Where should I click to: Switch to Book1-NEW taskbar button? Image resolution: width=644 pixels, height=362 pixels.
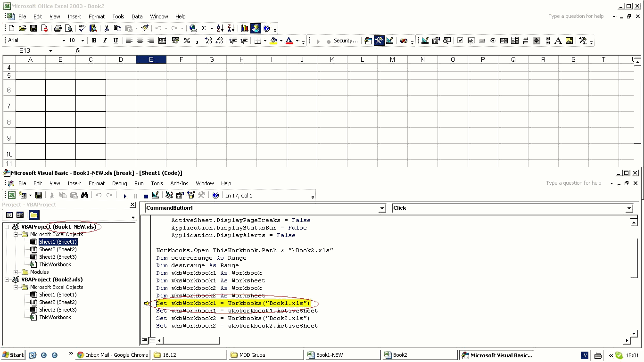coord(343,355)
